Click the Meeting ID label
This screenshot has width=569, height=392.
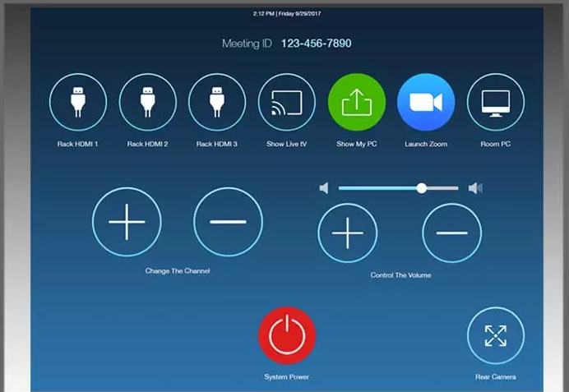pos(247,44)
